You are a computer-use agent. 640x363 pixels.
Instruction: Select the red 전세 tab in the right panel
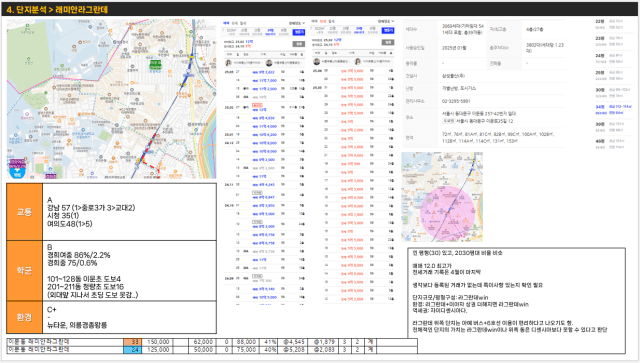[323, 21]
